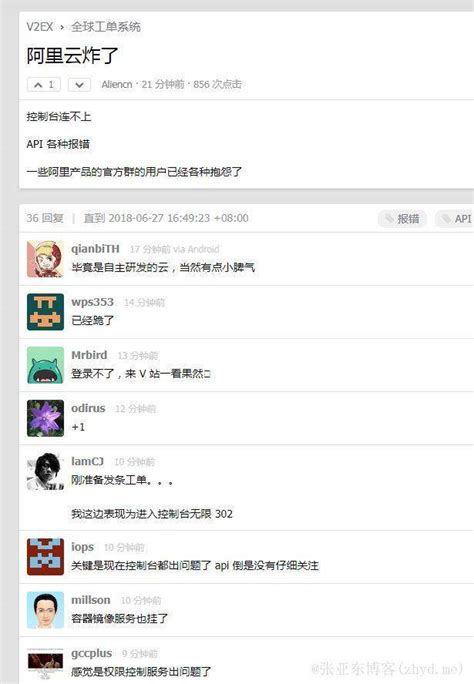474x684 pixels.
Task: Open qianbiTH's avatar image
Action: (x=45, y=259)
